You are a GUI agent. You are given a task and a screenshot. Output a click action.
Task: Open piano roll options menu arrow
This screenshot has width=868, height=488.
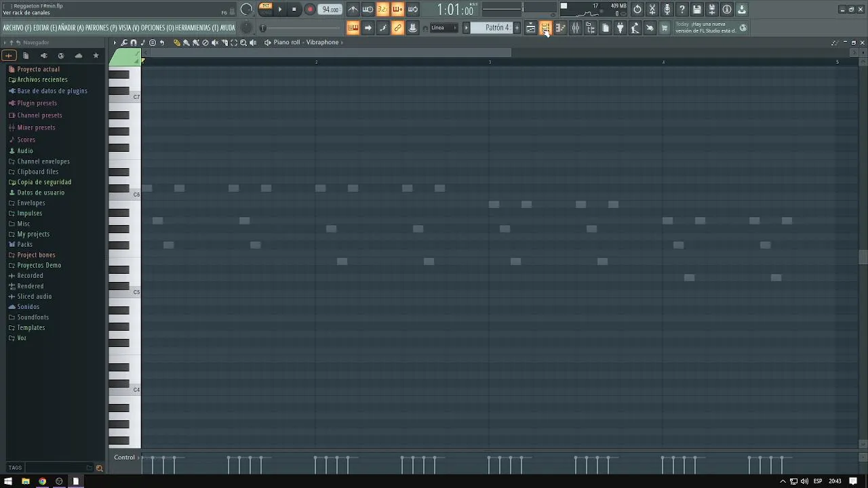pyautogui.click(x=115, y=43)
